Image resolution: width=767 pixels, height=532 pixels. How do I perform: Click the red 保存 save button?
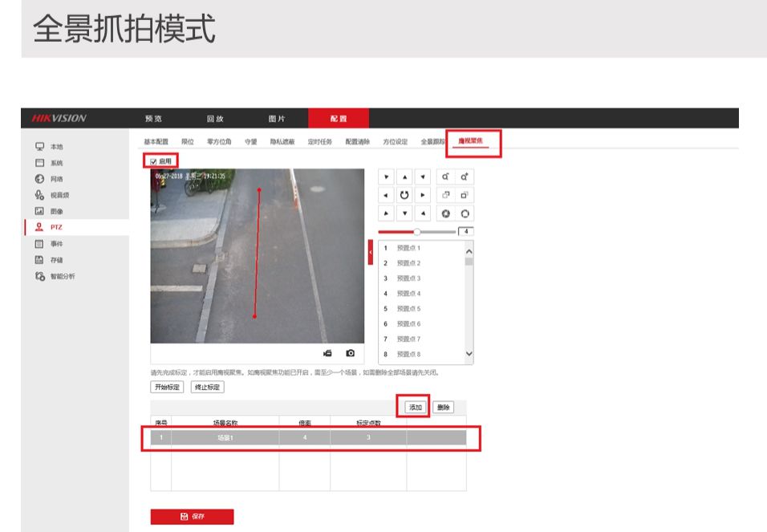193,517
